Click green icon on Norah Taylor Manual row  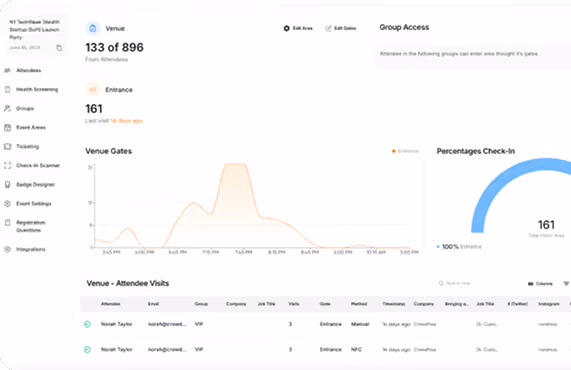tap(87, 324)
